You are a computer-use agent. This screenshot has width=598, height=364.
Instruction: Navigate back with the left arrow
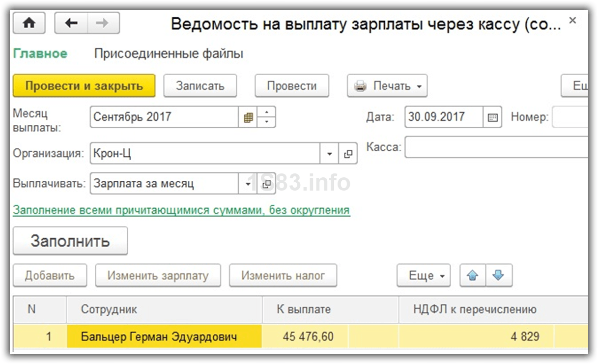pyautogui.click(x=71, y=23)
